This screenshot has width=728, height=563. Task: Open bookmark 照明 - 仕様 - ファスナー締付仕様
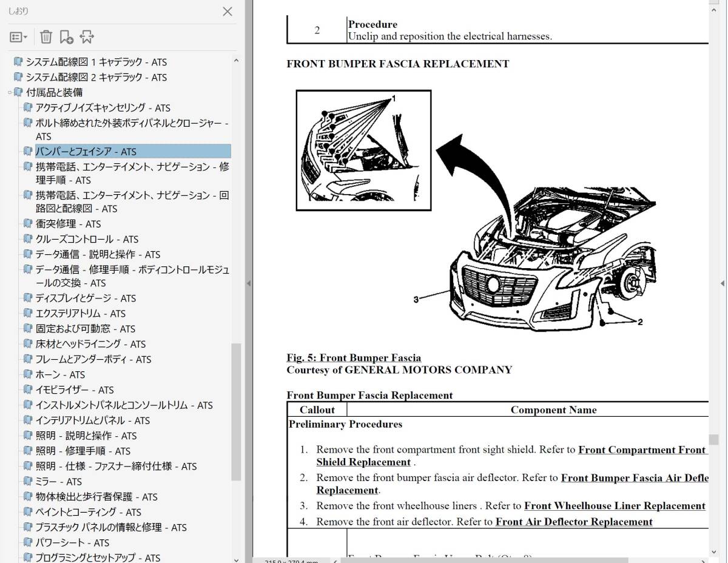point(116,466)
